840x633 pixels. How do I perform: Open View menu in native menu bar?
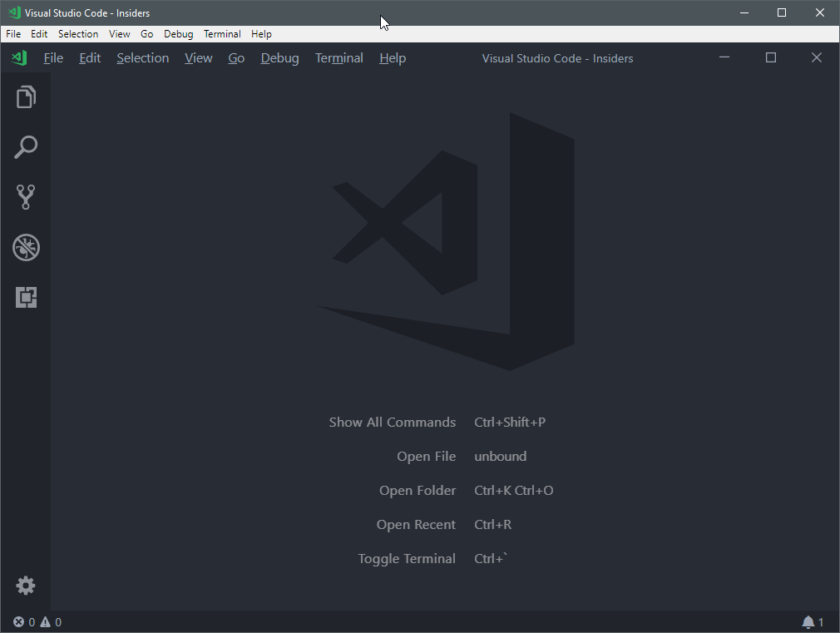pyautogui.click(x=120, y=34)
